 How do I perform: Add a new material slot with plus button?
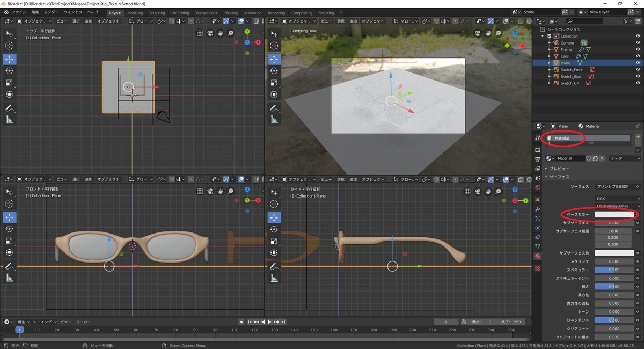tap(638, 137)
